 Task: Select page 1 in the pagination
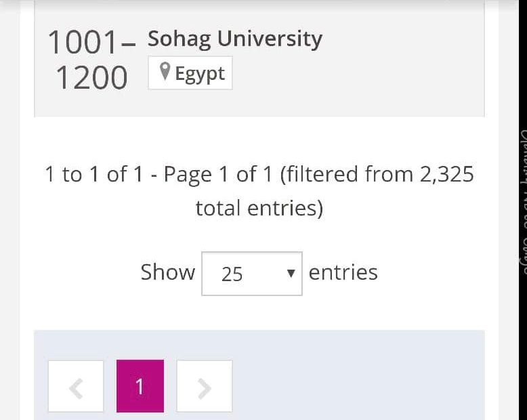[x=140, y=387]
